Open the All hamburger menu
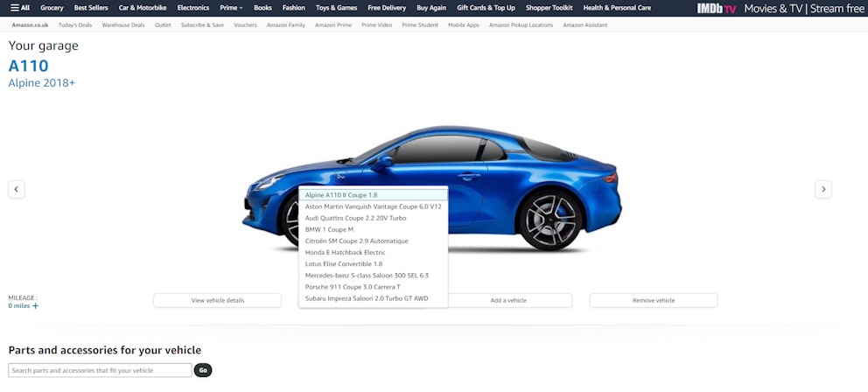868x392 pixels. [20, 8]
